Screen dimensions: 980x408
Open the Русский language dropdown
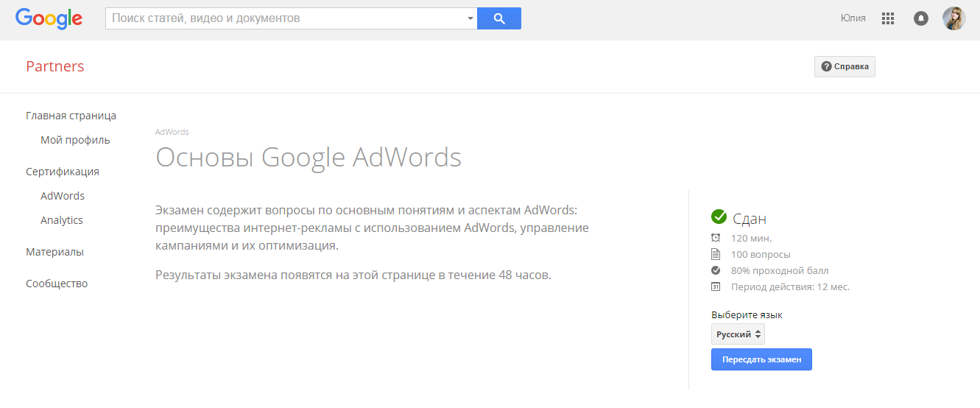tap(738, 334)
